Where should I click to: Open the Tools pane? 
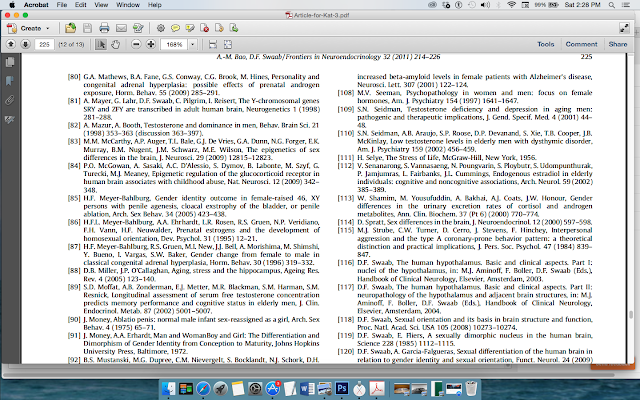click(x=546, y=44)
